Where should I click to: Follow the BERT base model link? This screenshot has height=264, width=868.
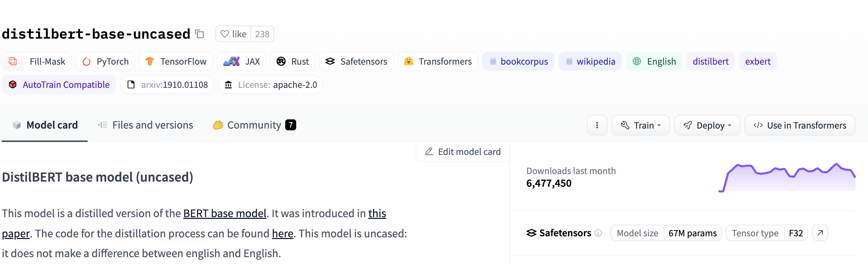[225, 213]
